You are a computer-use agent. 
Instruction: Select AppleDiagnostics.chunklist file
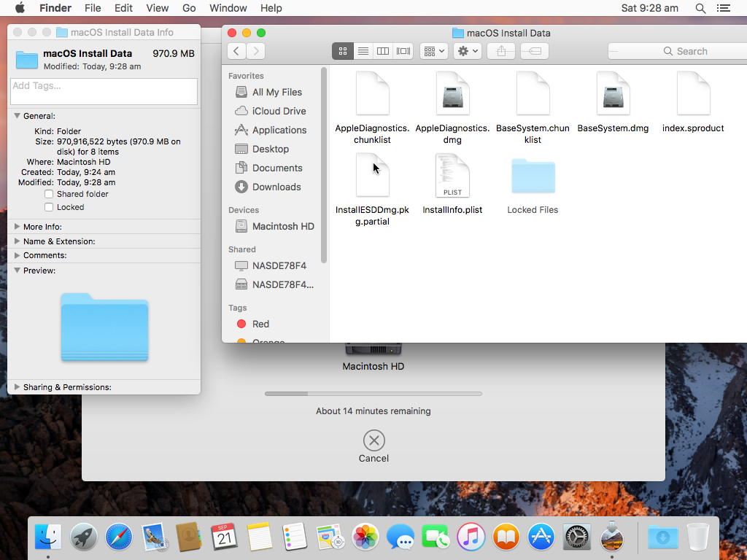pos(372,108)
